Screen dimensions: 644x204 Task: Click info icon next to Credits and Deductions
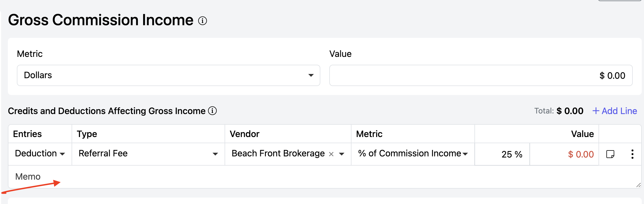pyautogui.click(x=212, y=111)
